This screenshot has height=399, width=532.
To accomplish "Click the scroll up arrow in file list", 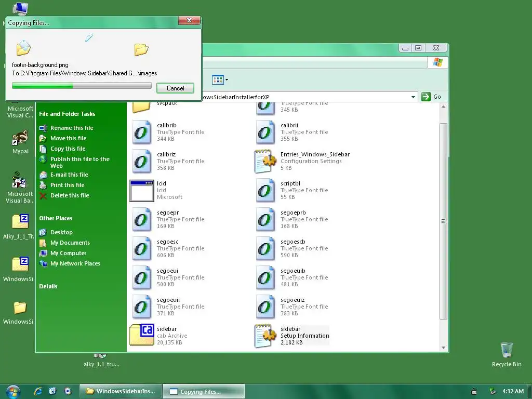I will [x=443, y=107].
